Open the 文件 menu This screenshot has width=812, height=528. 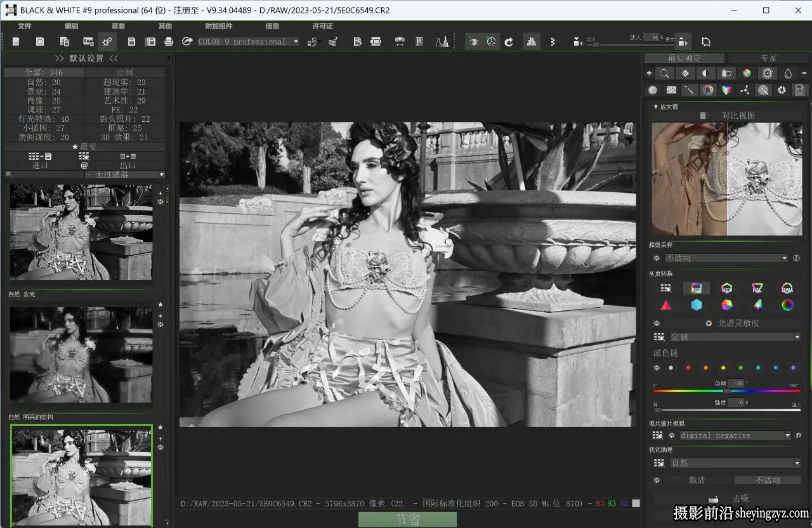pos(25,26)
